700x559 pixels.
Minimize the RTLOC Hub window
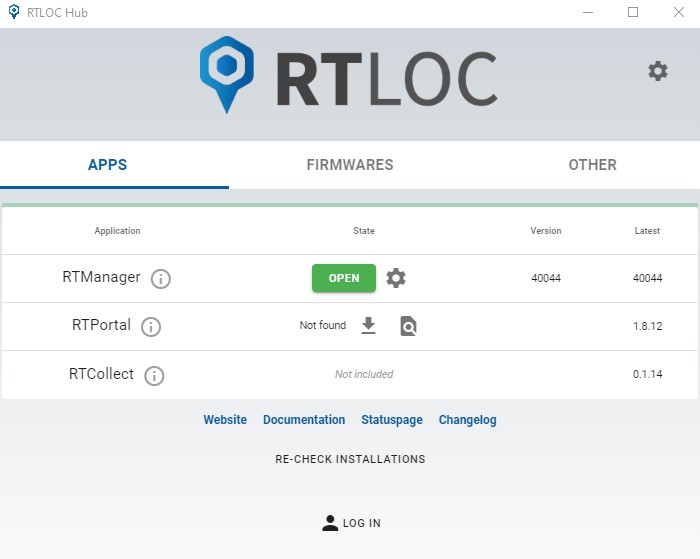coord(588,13)
